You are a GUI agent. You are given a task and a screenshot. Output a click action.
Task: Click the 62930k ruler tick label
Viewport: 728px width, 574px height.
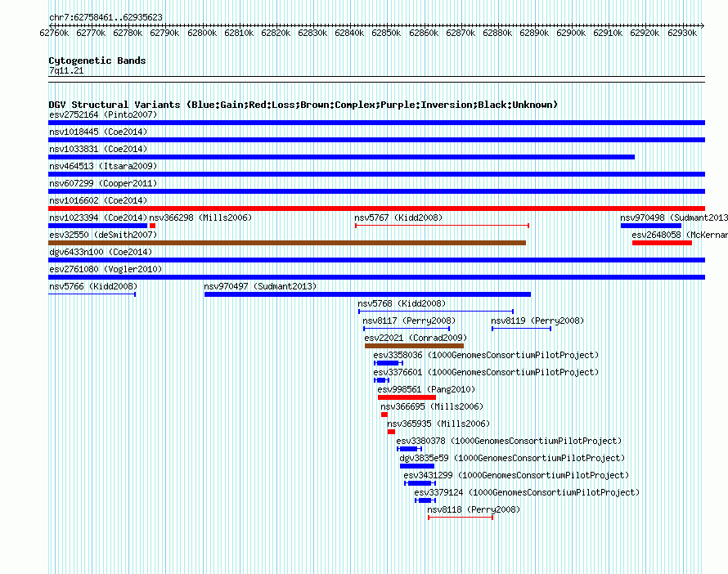tap(682, 33)
